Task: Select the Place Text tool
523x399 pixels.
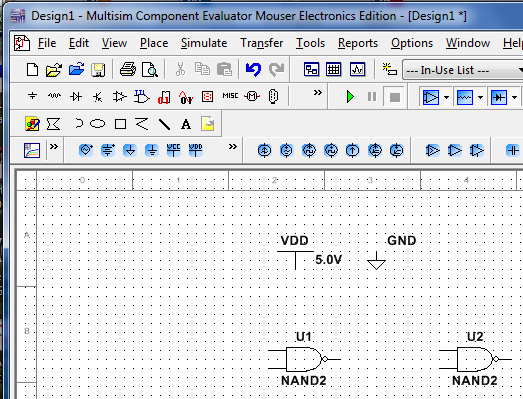Action: pos(186,124)
